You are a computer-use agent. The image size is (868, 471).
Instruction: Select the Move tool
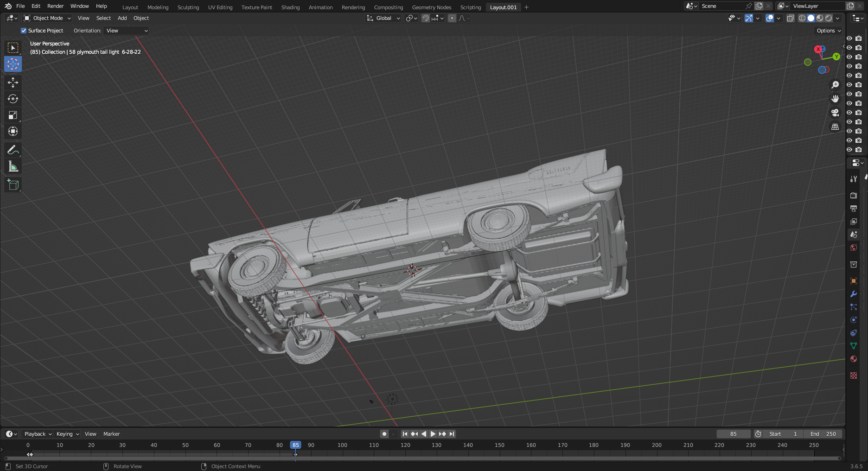click(x=13, y=83)
